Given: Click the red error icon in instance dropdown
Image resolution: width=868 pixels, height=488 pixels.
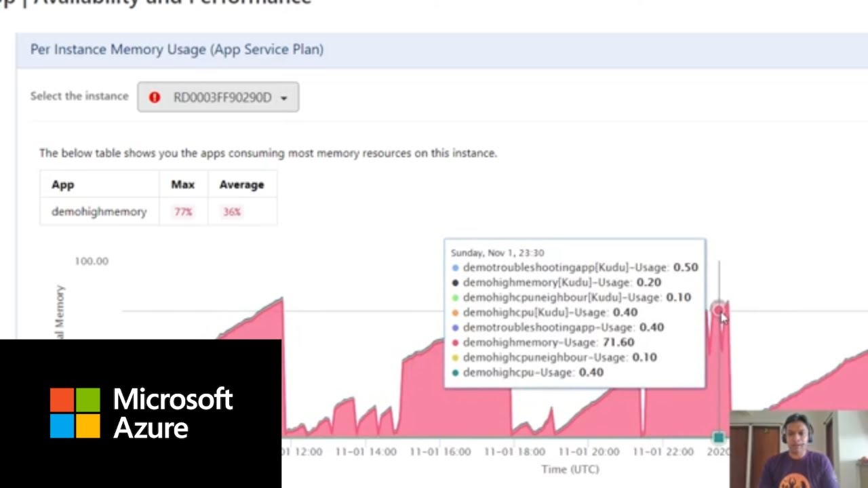Looking at the screenshot, I should pos(155,98).
